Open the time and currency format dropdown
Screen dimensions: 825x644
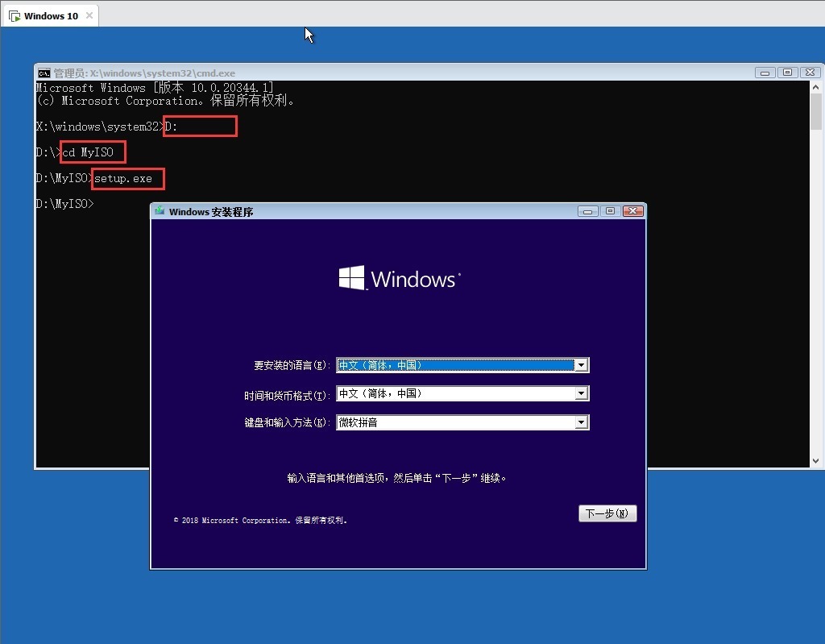point(462,393)
